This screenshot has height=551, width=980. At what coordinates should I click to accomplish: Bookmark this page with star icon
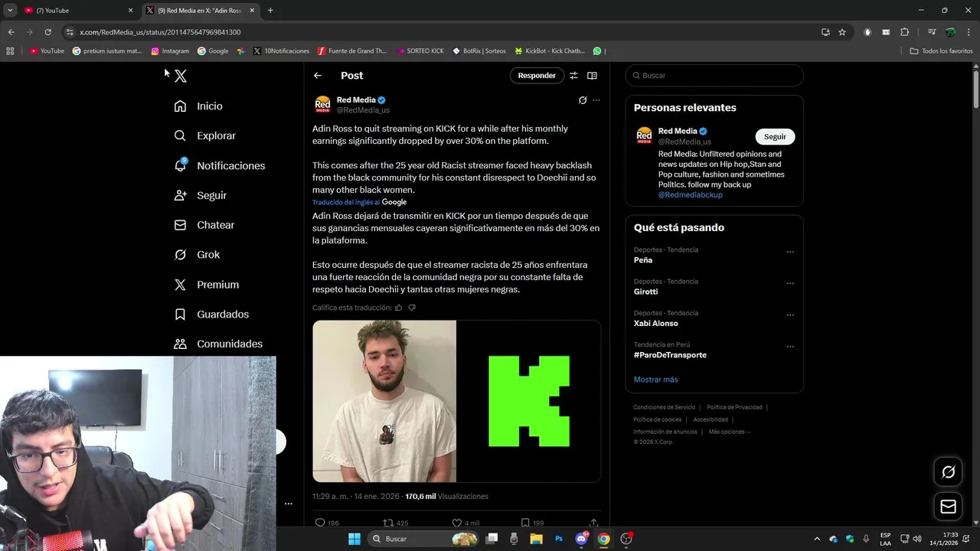[x=842, y=32]
